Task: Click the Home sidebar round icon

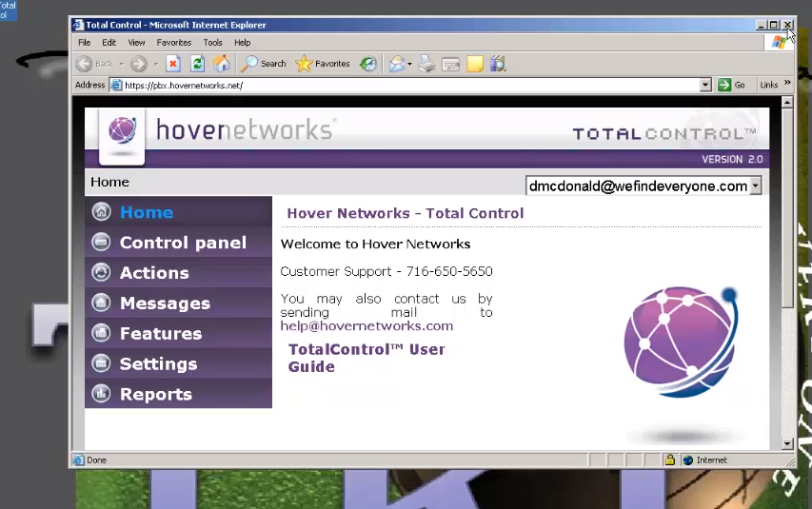Action: (x=101, y=211)
